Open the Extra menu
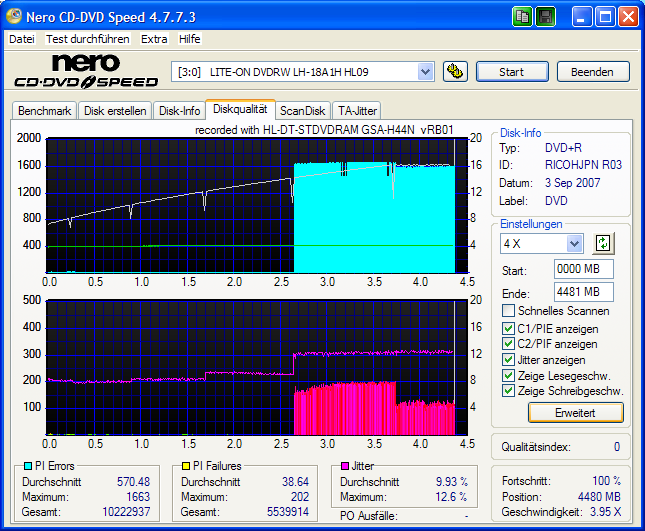The height and width of the screenshot is (531, 645). (x=154, y=39)
